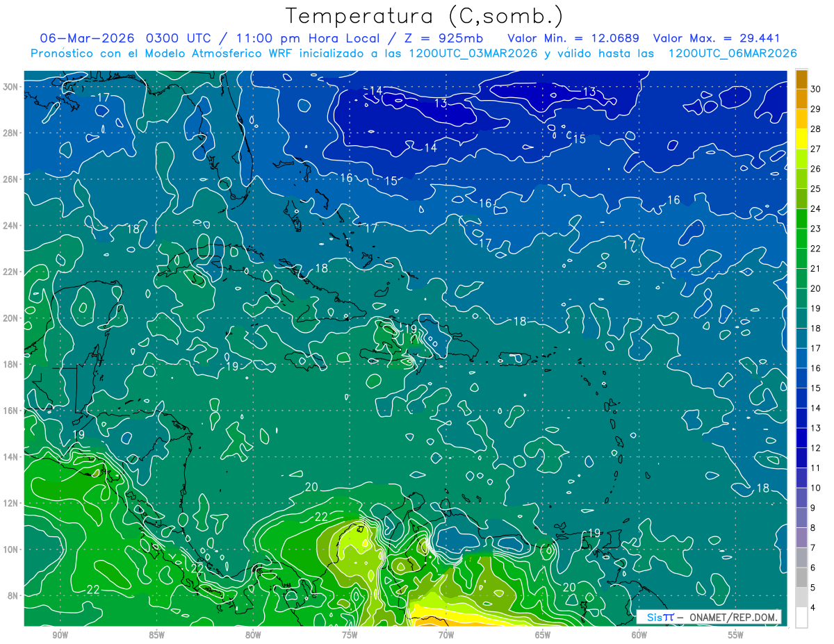Screen dimensions: 834x644
Task: Pick the purple colorbar swatch between 7 and 8
Action: tap(802, 538)
